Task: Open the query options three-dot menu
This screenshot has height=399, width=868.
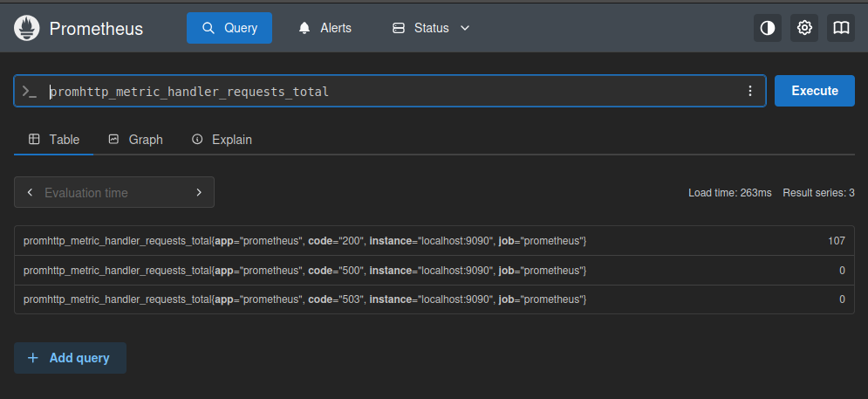Action: pos(749,91)
